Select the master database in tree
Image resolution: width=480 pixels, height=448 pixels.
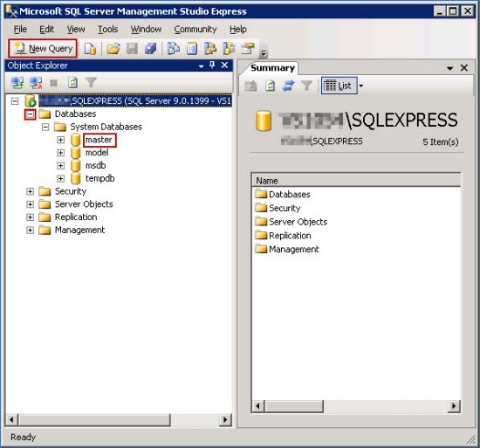click(99, 140)
